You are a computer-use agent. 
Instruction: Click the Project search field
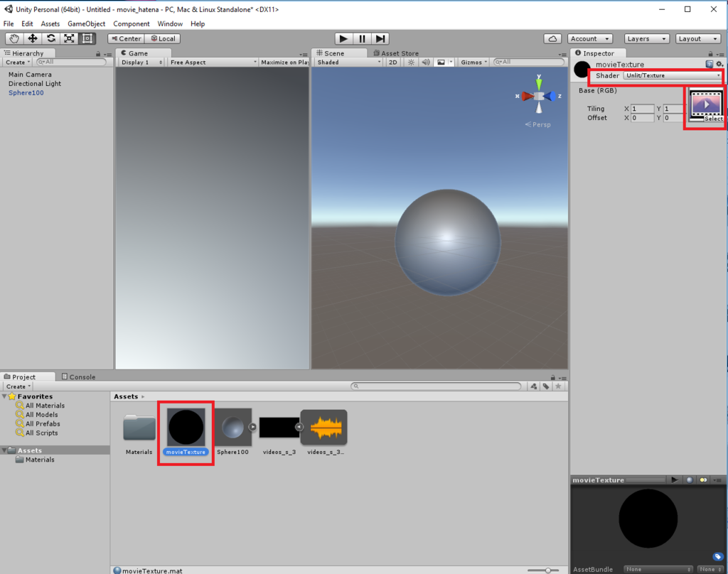436,386
